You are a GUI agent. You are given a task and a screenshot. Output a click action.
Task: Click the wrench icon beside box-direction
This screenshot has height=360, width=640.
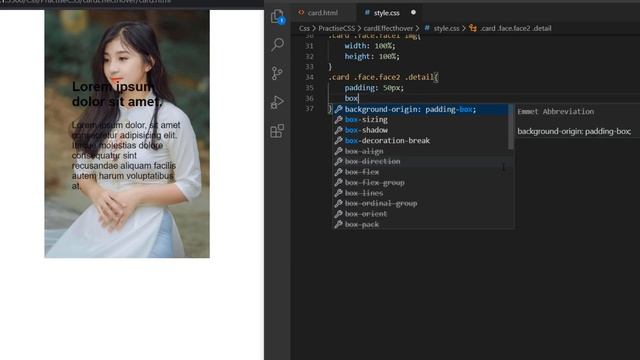(x=338, y=162)
